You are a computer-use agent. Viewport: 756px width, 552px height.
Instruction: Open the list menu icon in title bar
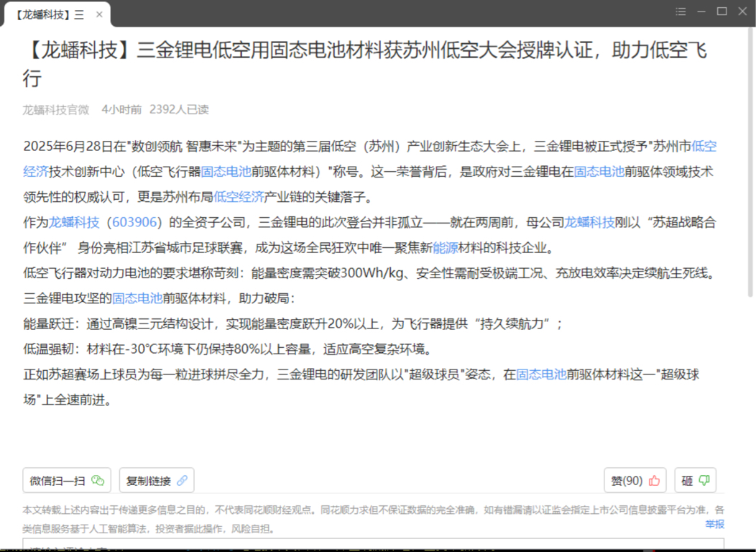(681, 11)
